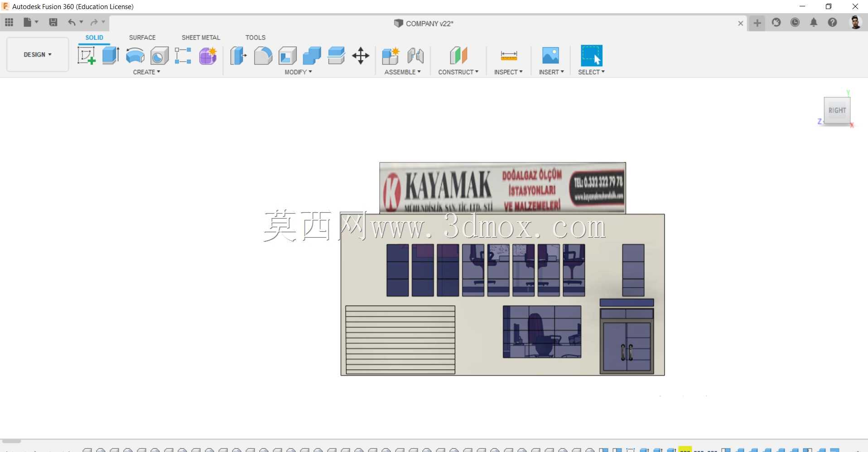The height and width of the screenshot is (452, 868).
Task: Select the Shell tool
Action: coord(287,56)
